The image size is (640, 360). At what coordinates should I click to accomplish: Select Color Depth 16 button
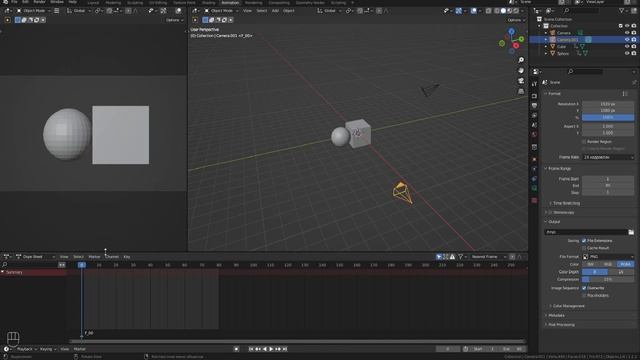621,272
